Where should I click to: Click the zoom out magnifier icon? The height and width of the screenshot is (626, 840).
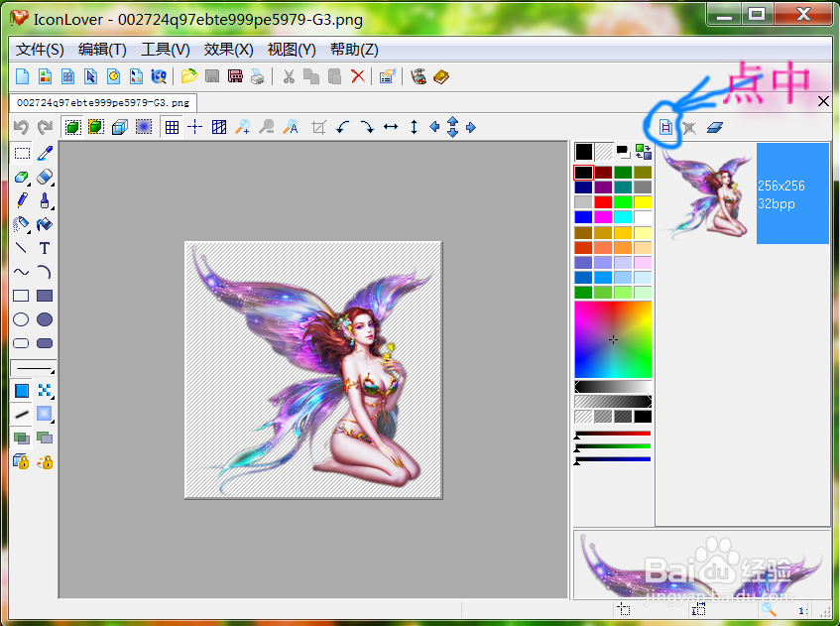(x=266, y=128)
